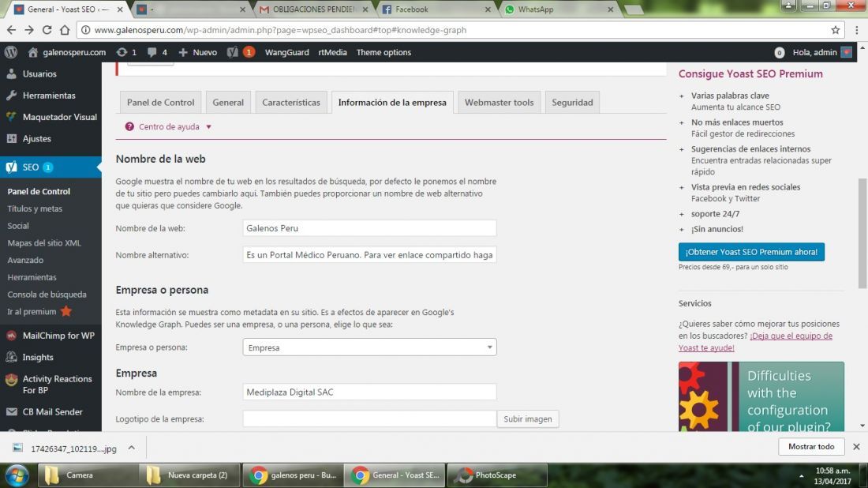Click Hola, admin account menu
Screen dimensions: 868x488
[822, 52]
